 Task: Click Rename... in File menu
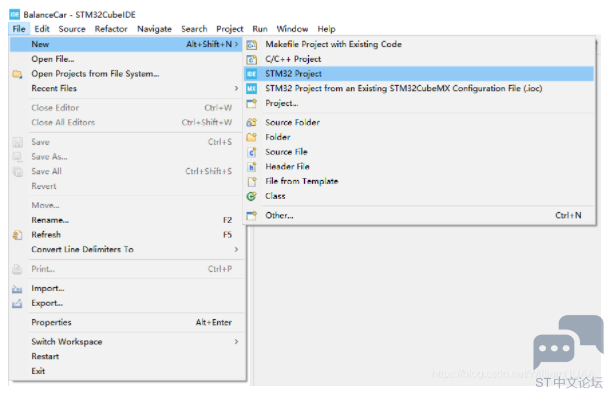point(126,220)
